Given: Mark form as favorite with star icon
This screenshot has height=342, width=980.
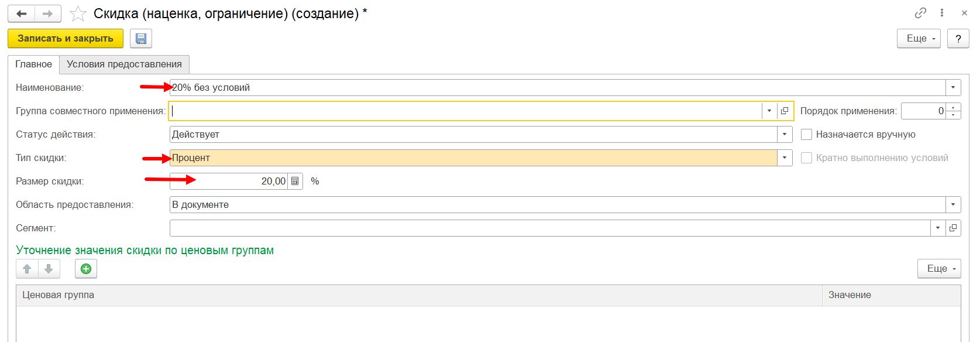Looking at the screenshot, I should tap(78, 13).
